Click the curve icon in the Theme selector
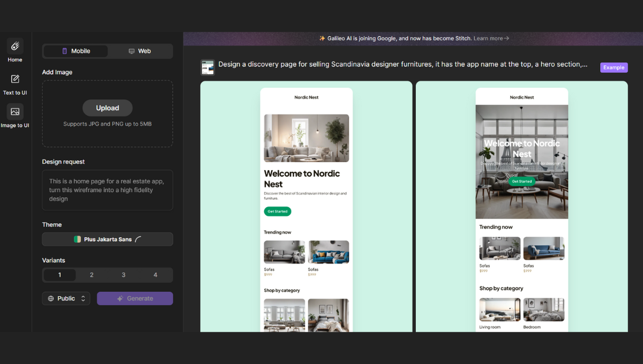 138,239
